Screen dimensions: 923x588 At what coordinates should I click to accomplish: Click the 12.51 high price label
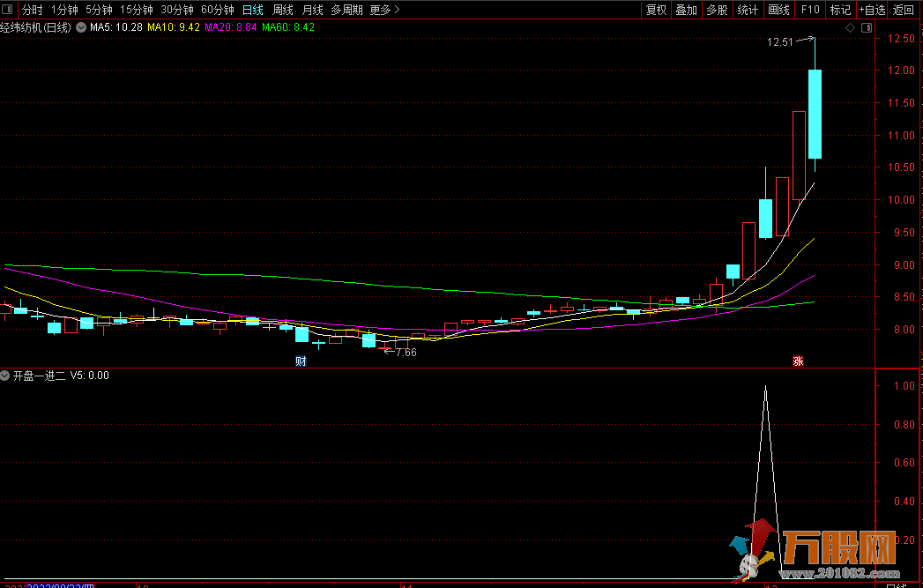pos(780,42)
